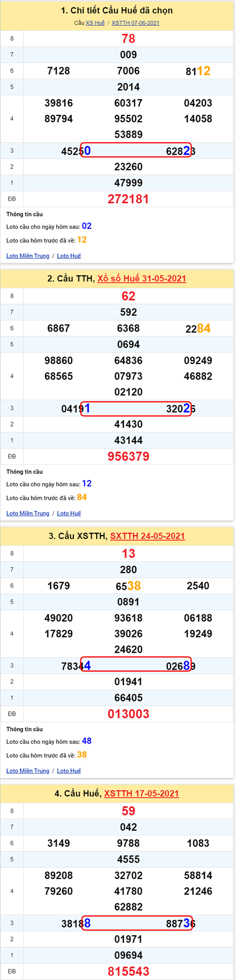Select the number 2014
The width and height of the screenshot is (236, 980).
point(128,87)
